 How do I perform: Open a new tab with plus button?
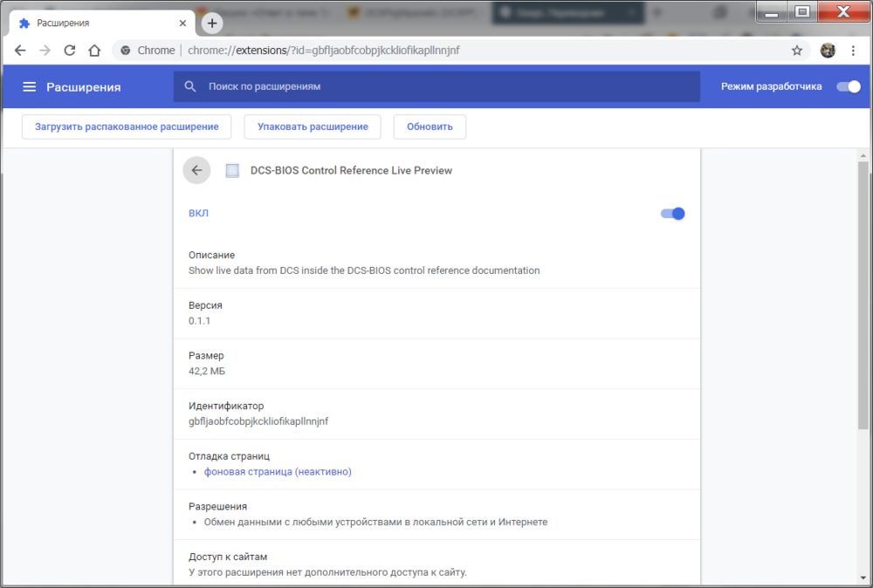[211, 24]
